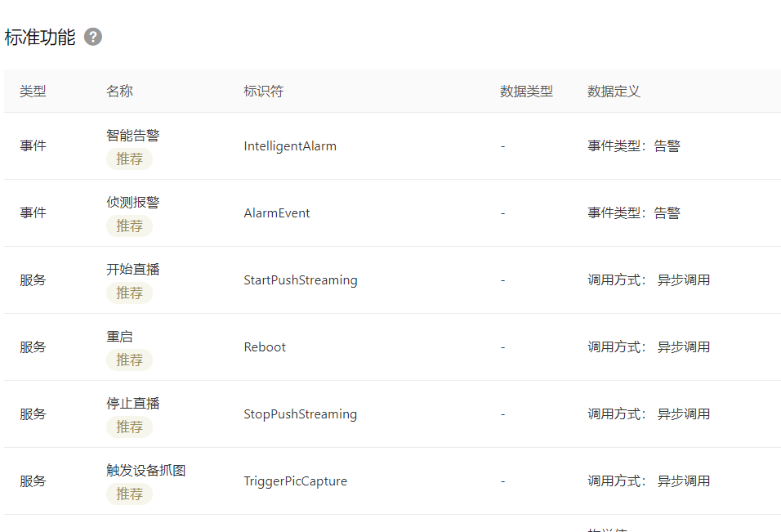Click the data type dash in Reboot row
This screenshot has height=532, width=781.
(503, 347)
